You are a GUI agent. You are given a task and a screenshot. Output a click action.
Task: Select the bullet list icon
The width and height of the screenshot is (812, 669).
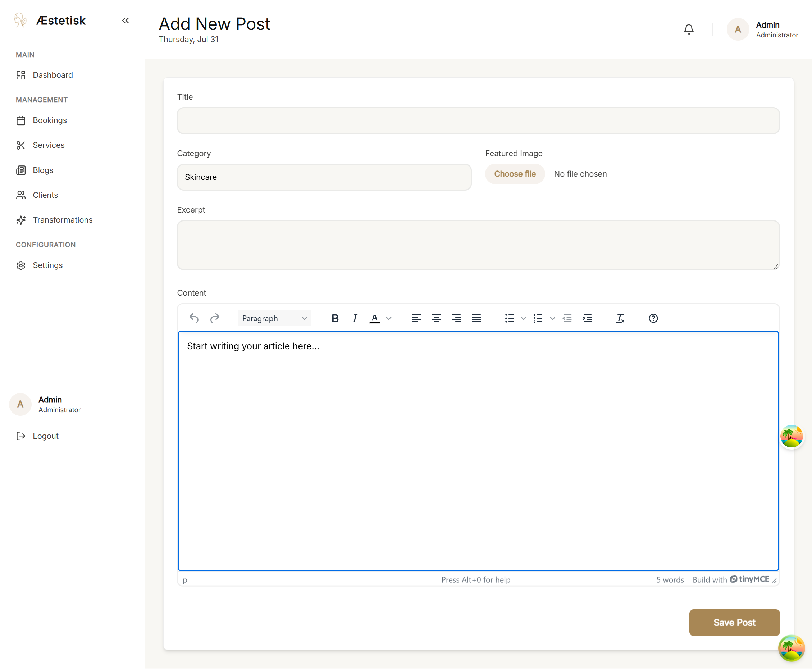[509, 318]
